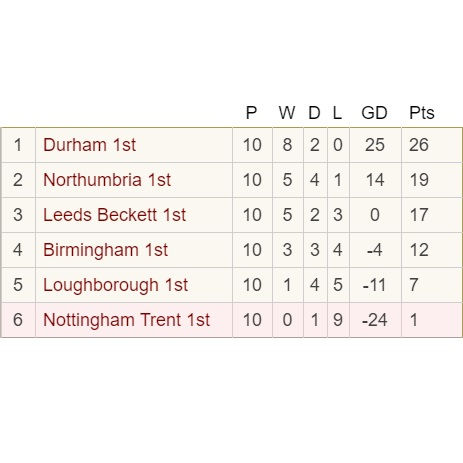The image size is (463, 463).
Task: Open the Nottingham Trent 1st team link
Action: pyautogui.click(x=126, y=320)
